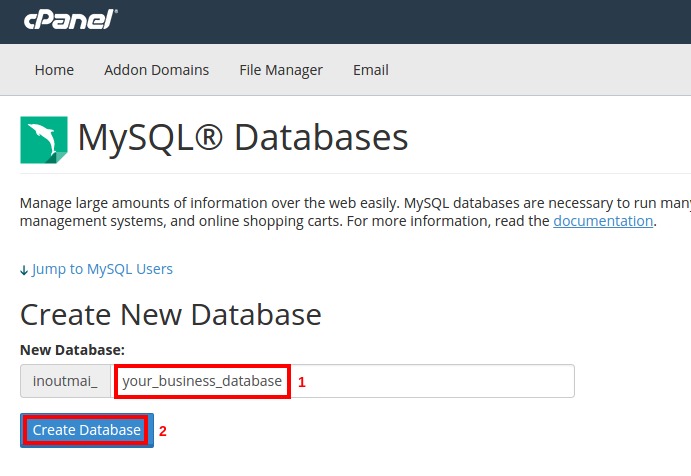Open the Email menu item
The height and width of the screenshot is (476, 691).
[371, 70]
